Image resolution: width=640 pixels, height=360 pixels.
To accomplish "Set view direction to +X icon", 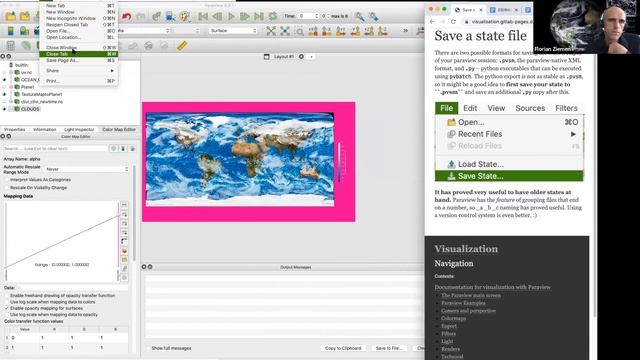I will [x=313, y=31].
